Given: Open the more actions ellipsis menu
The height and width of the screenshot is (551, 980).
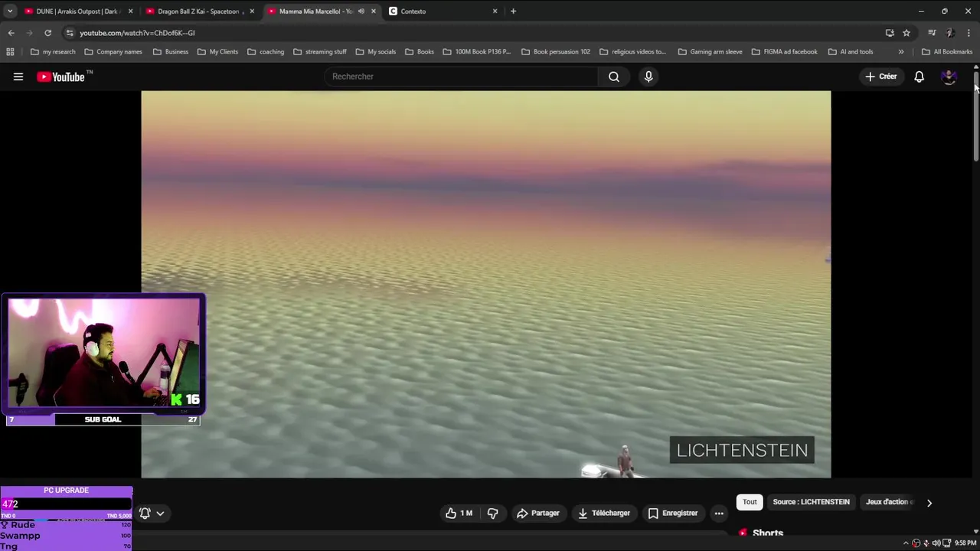Looking at the screenshot, I should click(719, 514).
